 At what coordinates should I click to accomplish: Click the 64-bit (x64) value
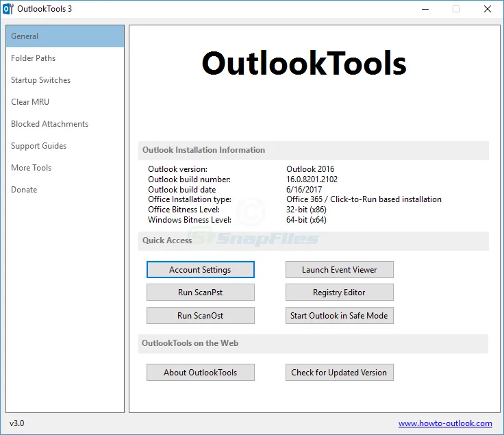(x=306, y=220)
